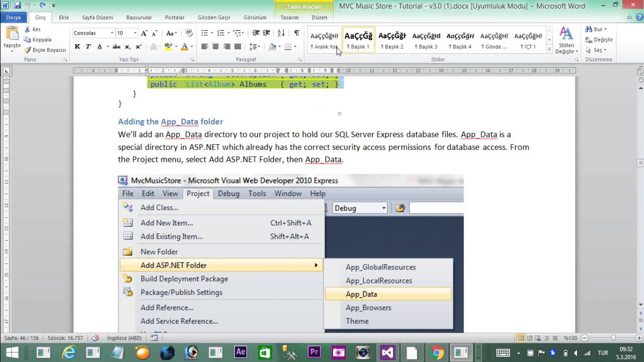This screenshot has width=644, height=362.
Task: Apply the Başlık 1 style
Action: pyautogui.click(x=358, y=40)
